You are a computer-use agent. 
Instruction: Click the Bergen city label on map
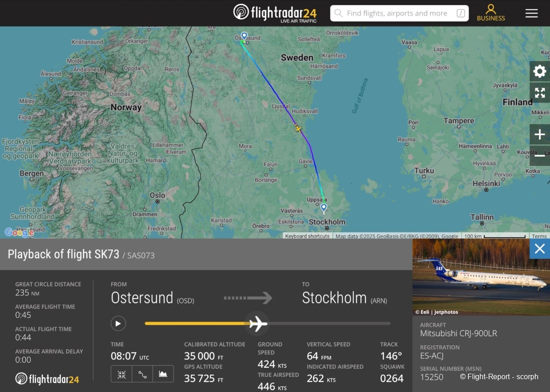point(32,174)
